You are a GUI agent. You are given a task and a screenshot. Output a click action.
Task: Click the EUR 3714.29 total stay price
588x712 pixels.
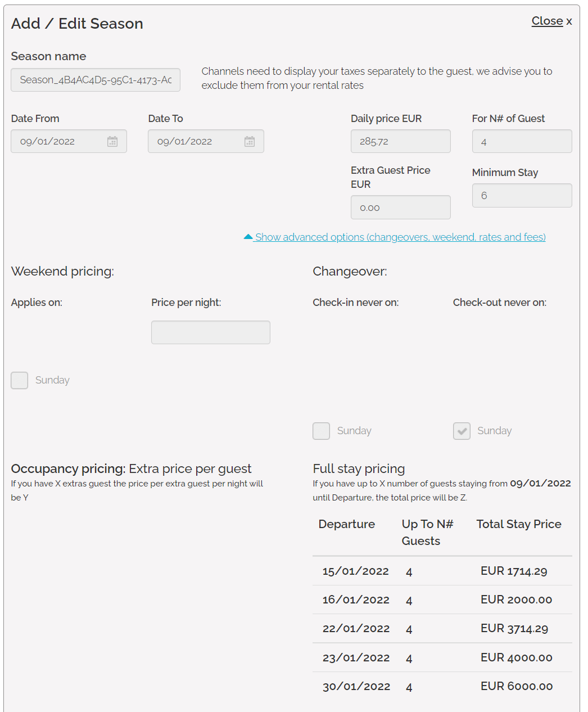pyautogui.click(x=514, y=629)
